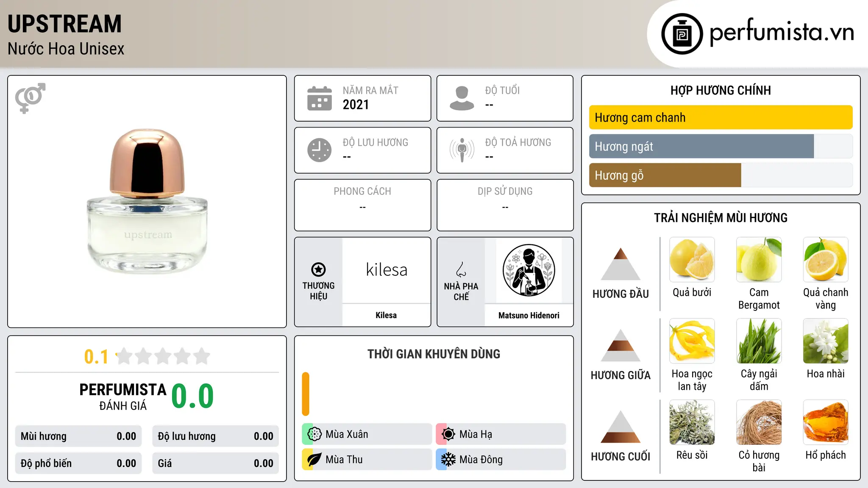Click the Độ tuổi label
Image resolution: width=868 pixels, height=488 pixels.
click(x=502, y=90)
